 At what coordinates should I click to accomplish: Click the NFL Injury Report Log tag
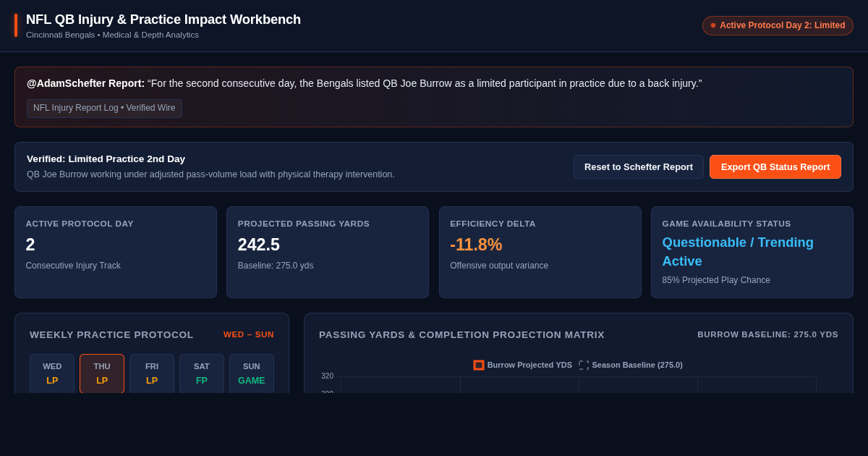pos(104,108)
